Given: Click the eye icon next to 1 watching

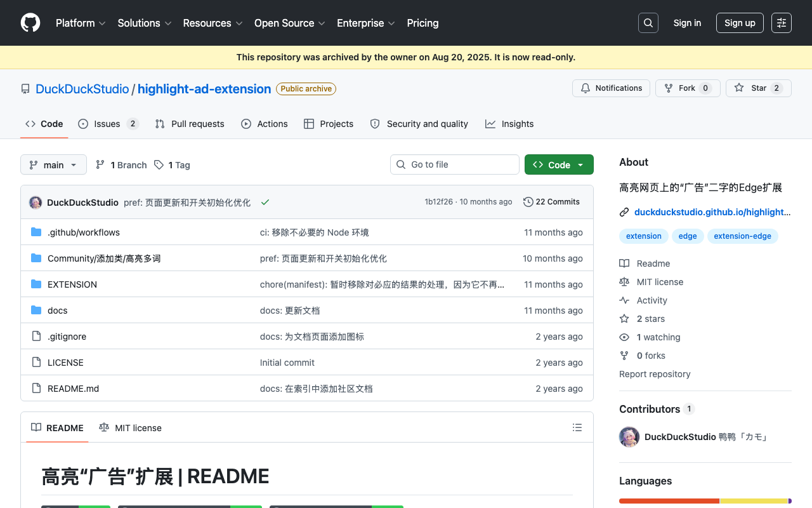Looking at the screenshot, I should (624, 337).
